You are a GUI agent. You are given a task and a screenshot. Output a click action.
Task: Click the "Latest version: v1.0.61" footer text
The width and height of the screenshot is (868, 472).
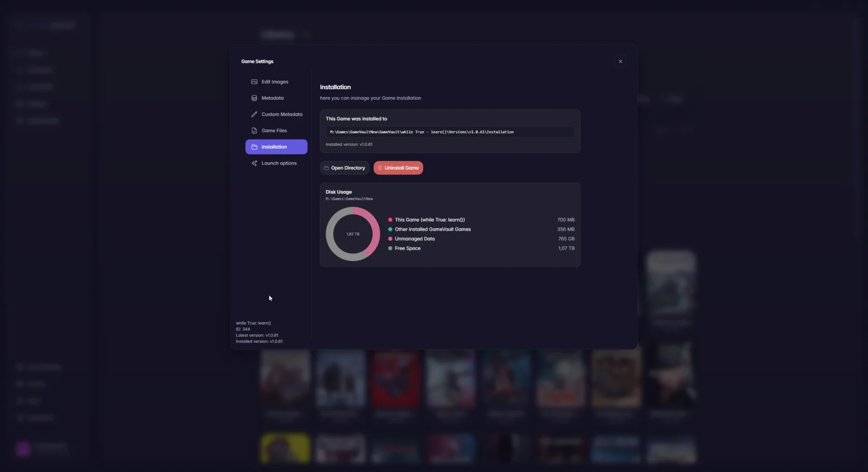[257, 335]
